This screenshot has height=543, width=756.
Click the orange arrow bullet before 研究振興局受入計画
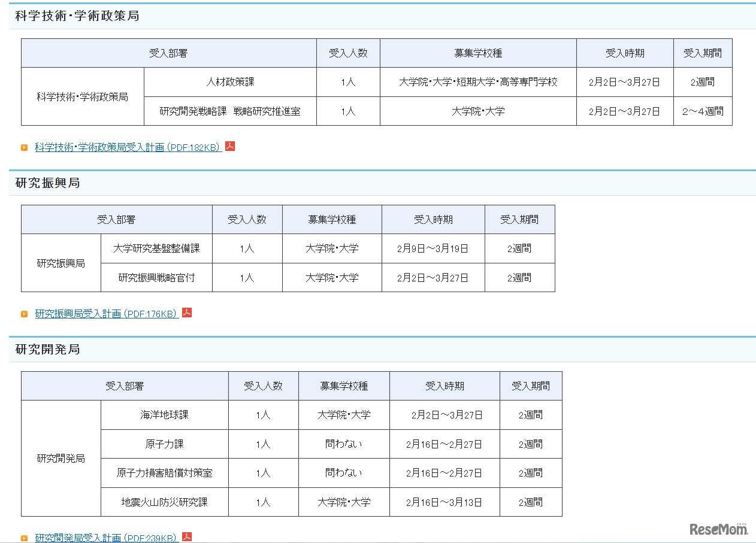click(25, 314)
